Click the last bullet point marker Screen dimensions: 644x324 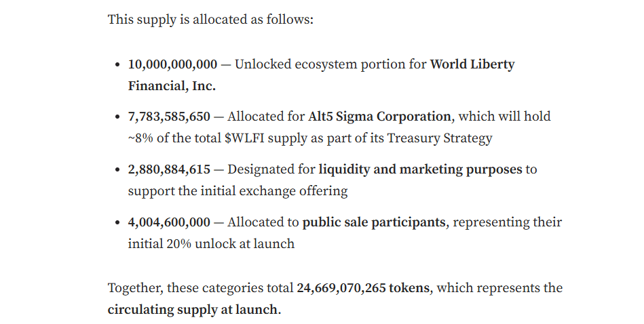point(118,223)
